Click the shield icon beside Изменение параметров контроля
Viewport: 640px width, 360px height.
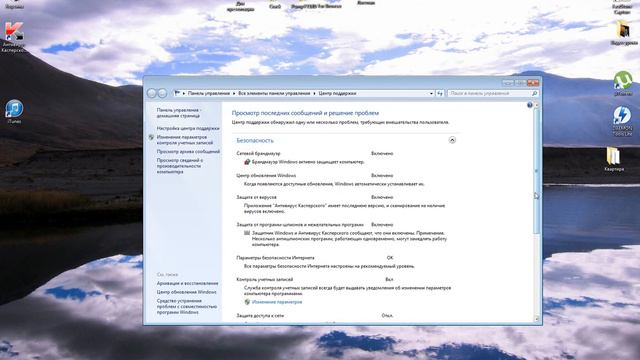151,138
